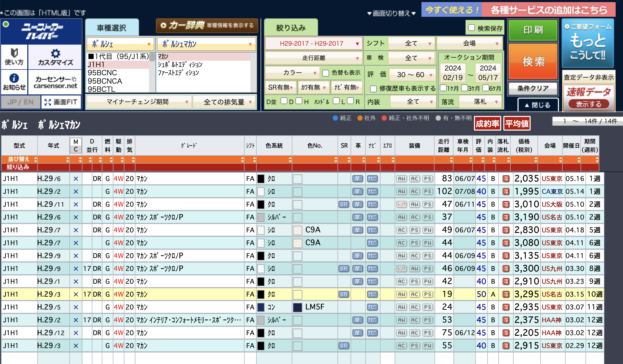Click the navy LM5F color swatch
Viewport: 623px width, 364px height.
(x=297, y=307)
